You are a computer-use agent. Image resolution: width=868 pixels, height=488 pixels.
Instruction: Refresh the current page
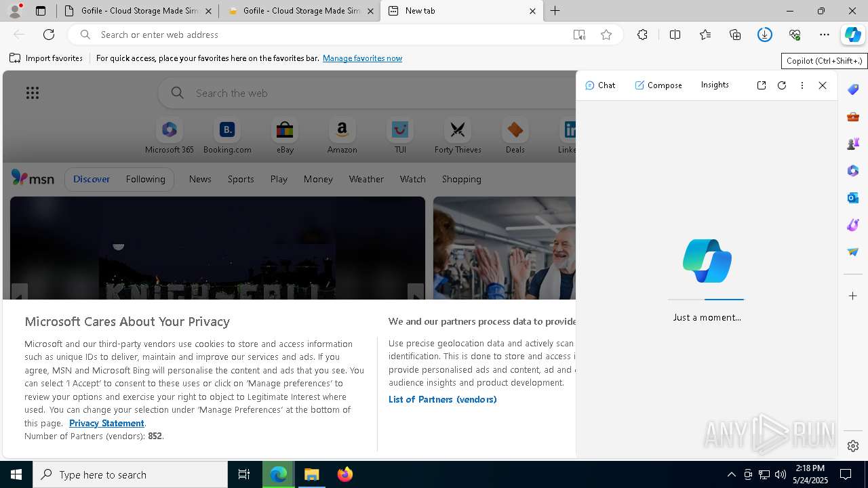click(x=49, y=35)
